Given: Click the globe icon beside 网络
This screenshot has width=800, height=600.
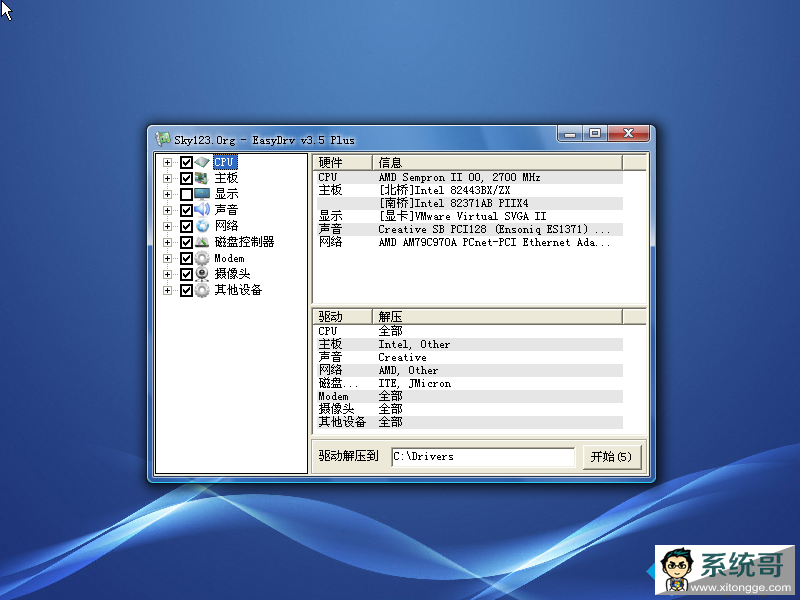Looking at the screenshot, I should tap(202, 226).
